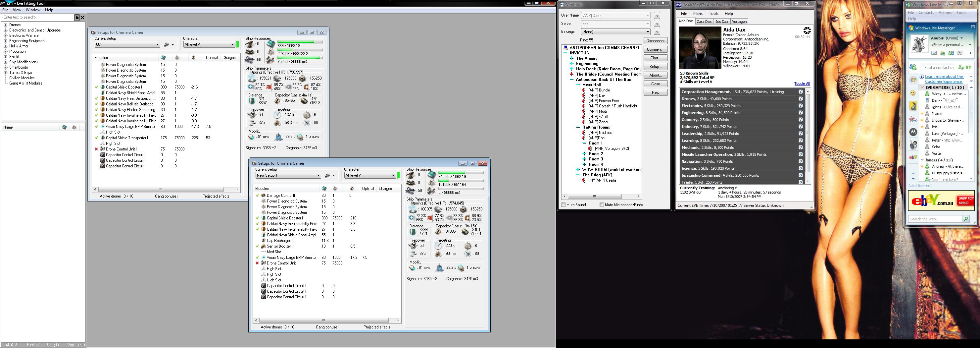Click the EFT module search text field
980x348 pixels.
37,17
